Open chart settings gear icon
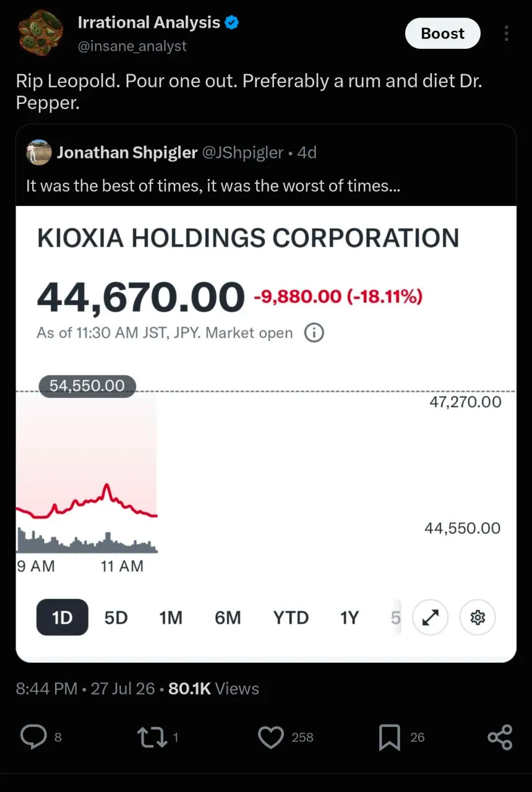Viewport: 532px width, 792px height. point(478,617)
